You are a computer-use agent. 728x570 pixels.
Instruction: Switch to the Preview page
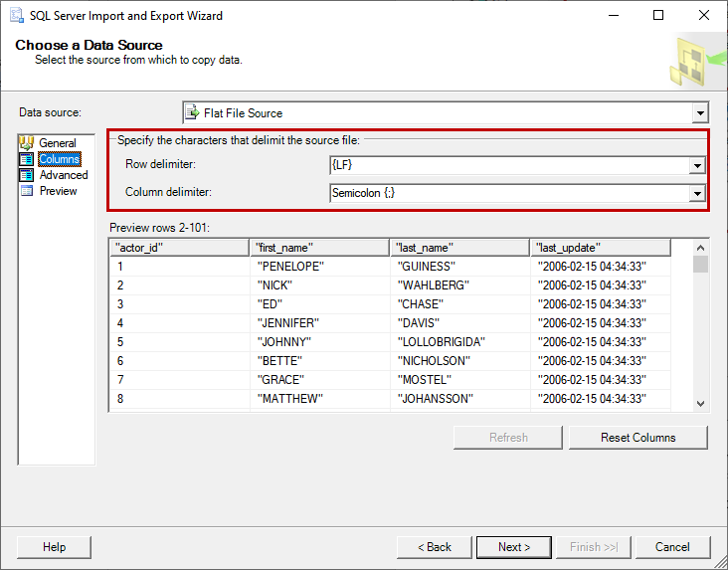[58, 191]
